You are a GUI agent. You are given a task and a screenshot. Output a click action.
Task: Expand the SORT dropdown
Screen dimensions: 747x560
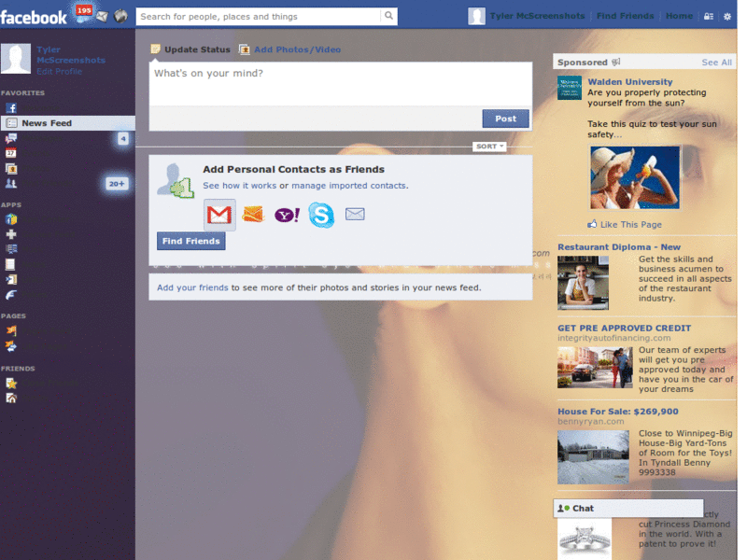[x=490, y=147]
